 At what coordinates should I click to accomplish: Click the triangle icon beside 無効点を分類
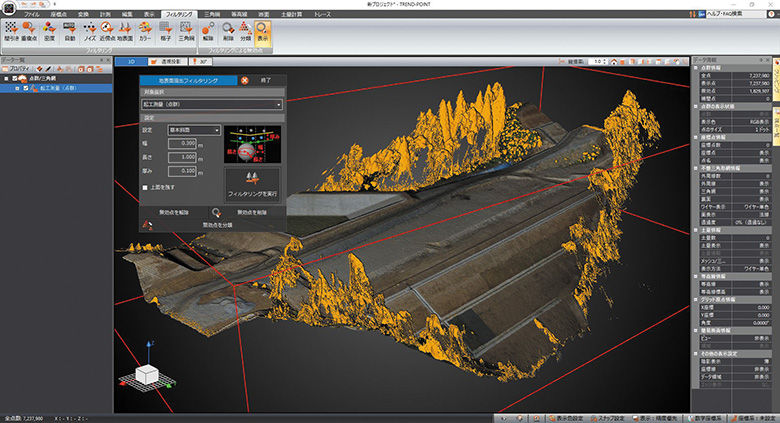click(147, 225)
